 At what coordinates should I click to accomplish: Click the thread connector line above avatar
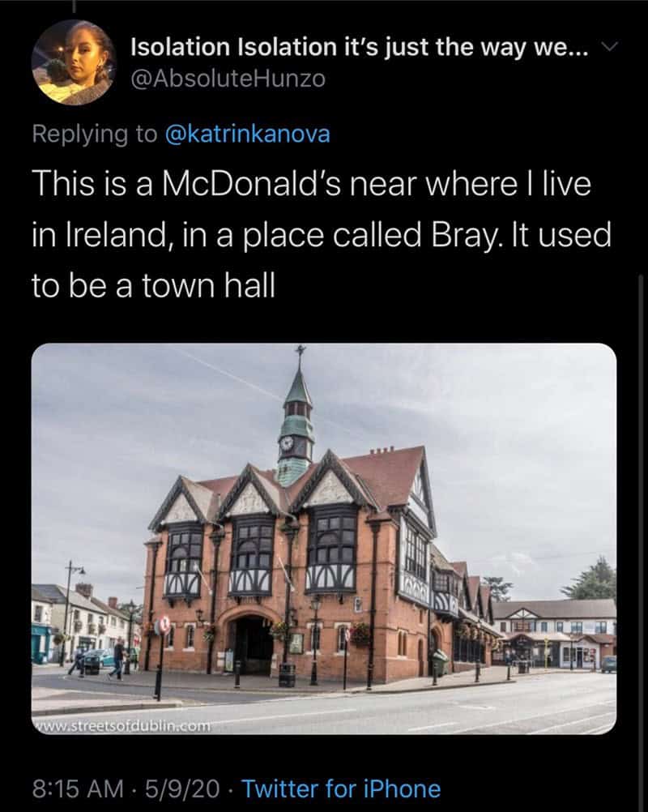coord(73,6)
